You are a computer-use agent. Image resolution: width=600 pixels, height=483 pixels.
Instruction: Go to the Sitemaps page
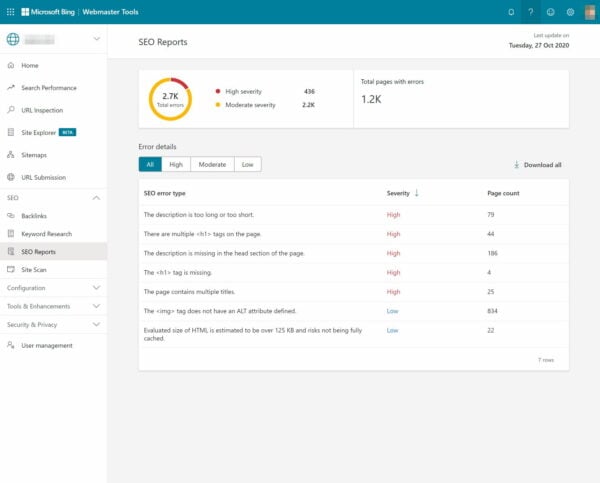pyautogui.click(x=36, y=155)
